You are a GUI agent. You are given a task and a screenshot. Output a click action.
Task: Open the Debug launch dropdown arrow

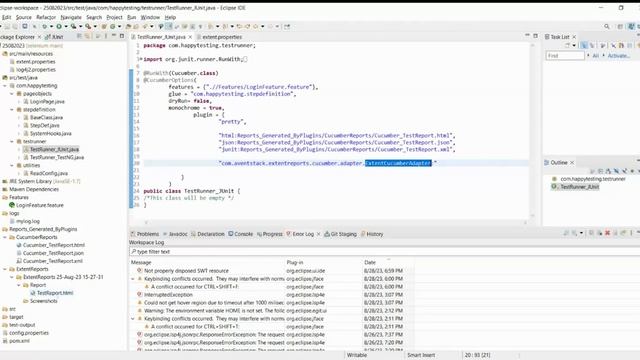(51, 27)
